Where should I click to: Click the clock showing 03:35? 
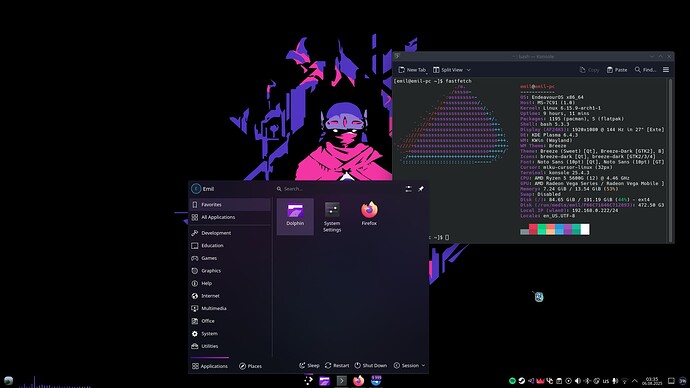tap(652, 381)
